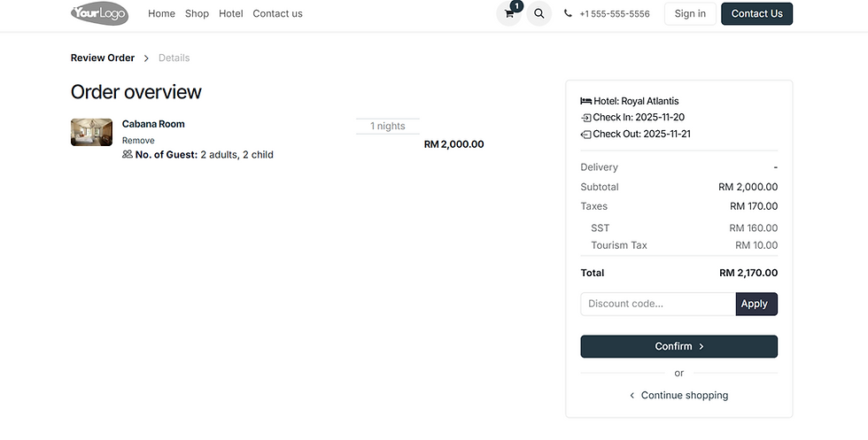Viewport: 868px width, 440px height.
Task: Confirm the order
Action: tap(678, 346)
